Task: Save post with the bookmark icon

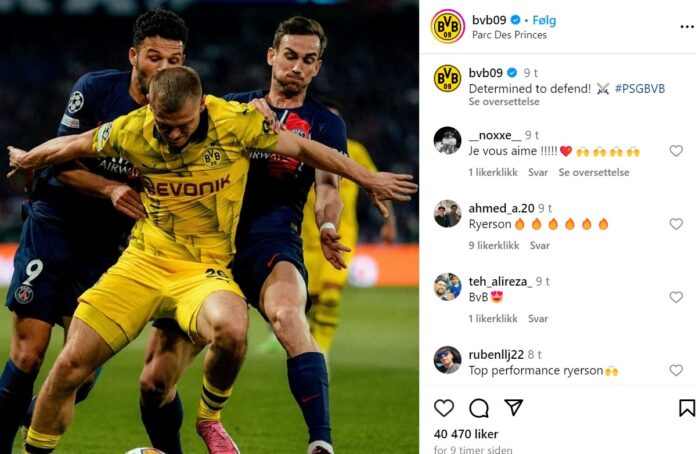Action: (x=686, y=407)
